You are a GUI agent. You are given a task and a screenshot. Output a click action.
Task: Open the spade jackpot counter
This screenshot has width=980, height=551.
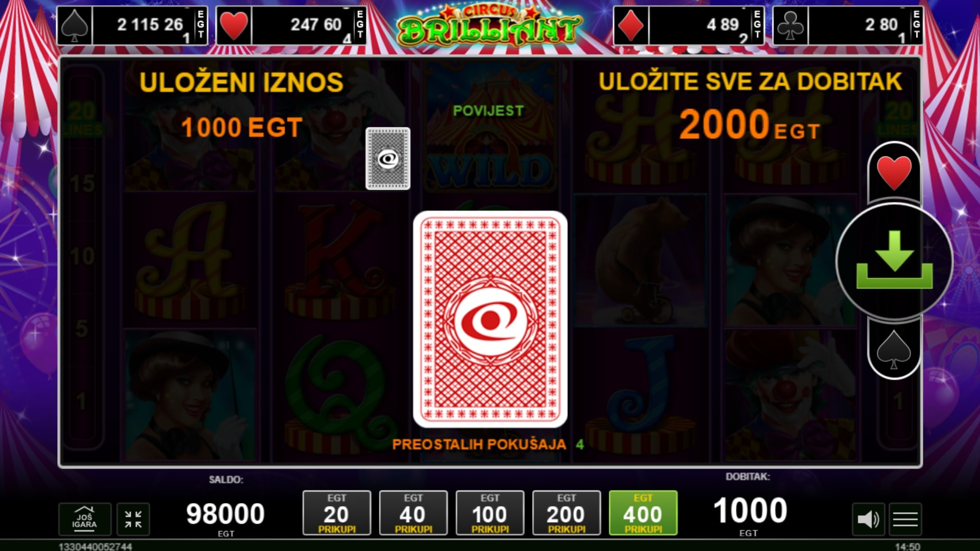(x=132, y=26)
